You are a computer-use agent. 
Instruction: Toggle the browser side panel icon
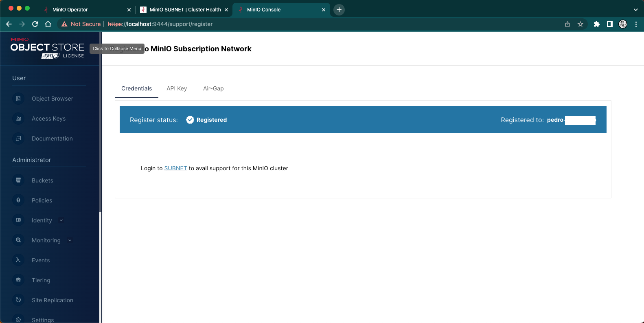coord(610,24)
